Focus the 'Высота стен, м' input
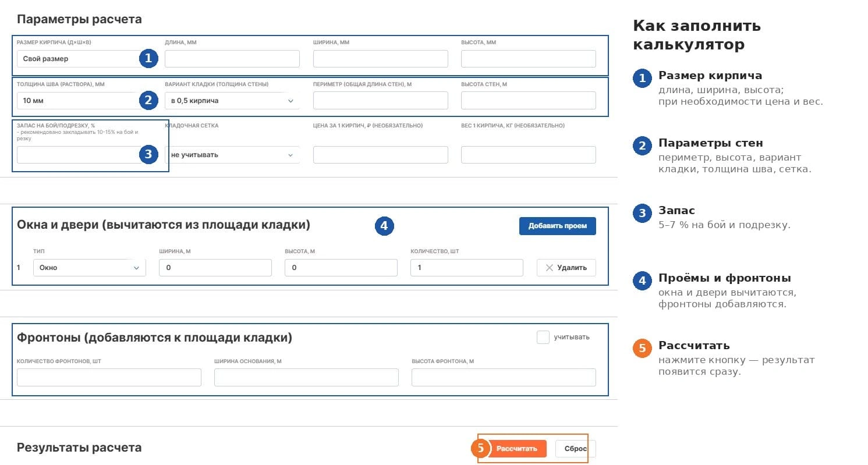 coord(529,101)
